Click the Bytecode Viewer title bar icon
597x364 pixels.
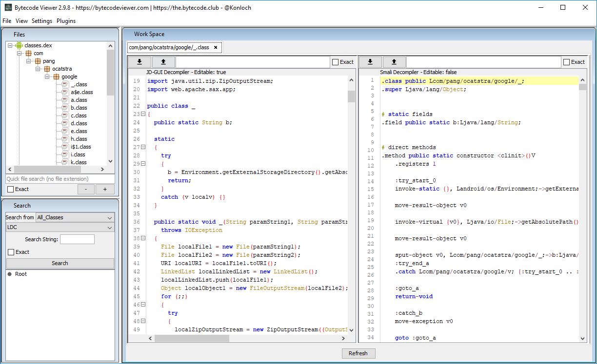[x=8, y=8]
